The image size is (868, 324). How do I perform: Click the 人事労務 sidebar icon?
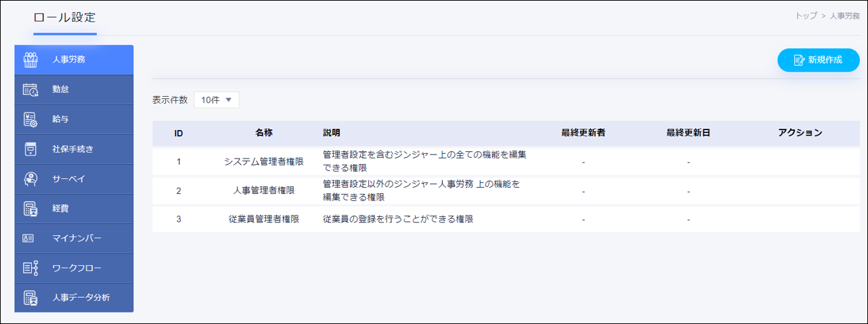pyautogui.click(x=30, y=60)
